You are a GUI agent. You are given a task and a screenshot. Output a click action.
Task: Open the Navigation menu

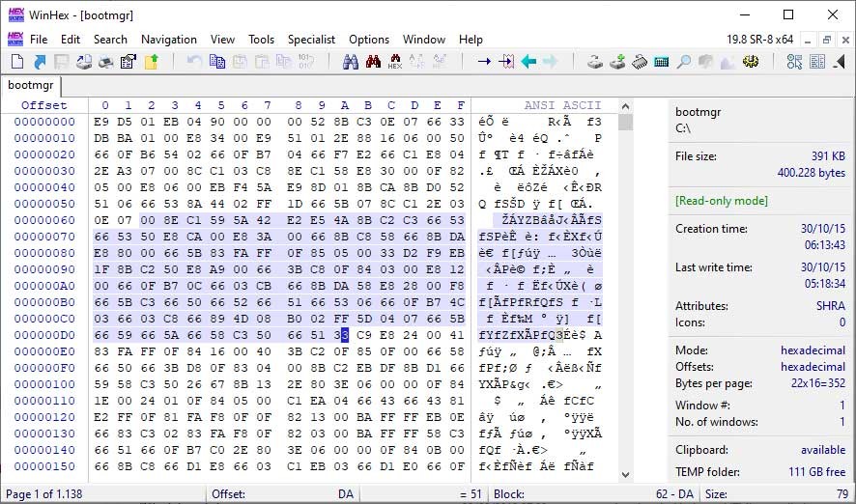coord(168,40)
